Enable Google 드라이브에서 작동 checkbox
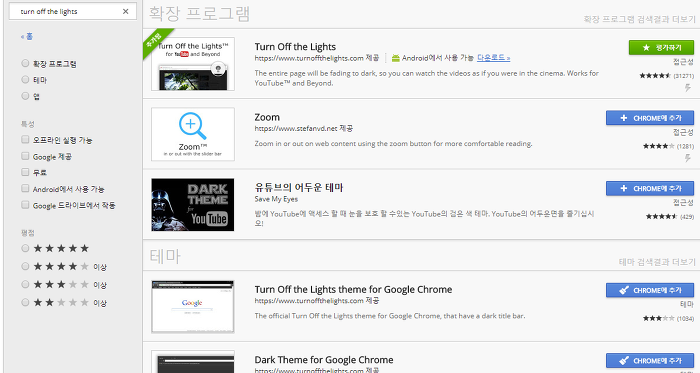This screenshot has height=373, width=700. click(x=25, y=205)
